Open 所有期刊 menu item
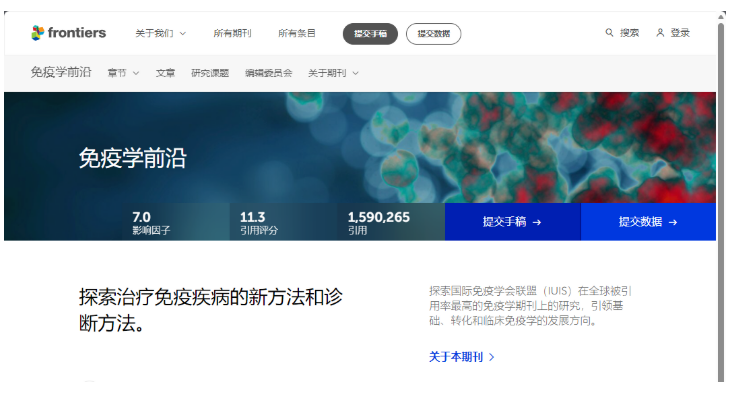The height and width of the screenshot is (393, 731). click(232, 33)
